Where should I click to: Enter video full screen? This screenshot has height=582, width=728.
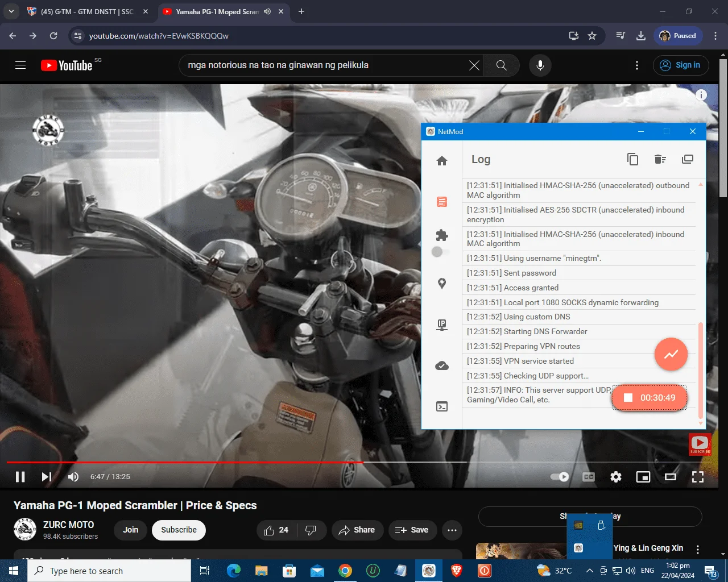pyautogui.click(x=698, y=477)
